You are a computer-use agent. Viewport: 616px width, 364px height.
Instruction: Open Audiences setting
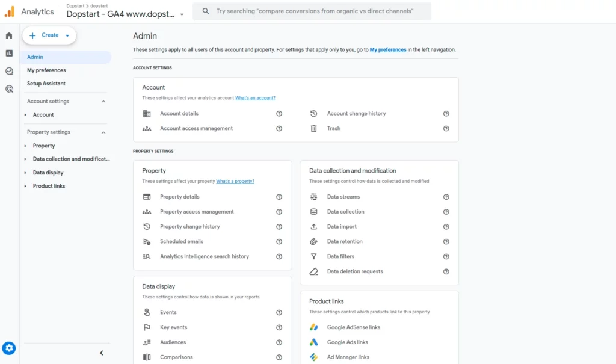[173, 342]
